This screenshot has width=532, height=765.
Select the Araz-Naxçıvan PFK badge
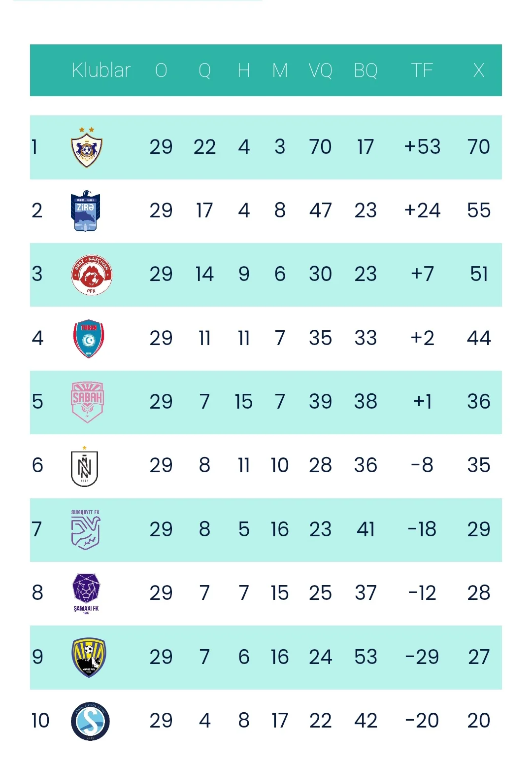pyautogui.click(x=92, y=275)
